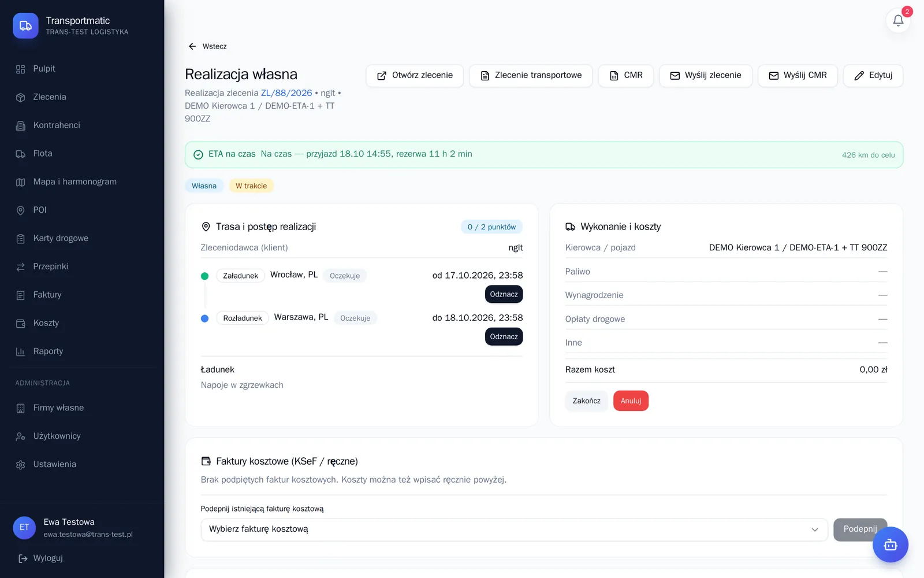Click the Wyślij CMR button
924x578 pixels.
798,76
